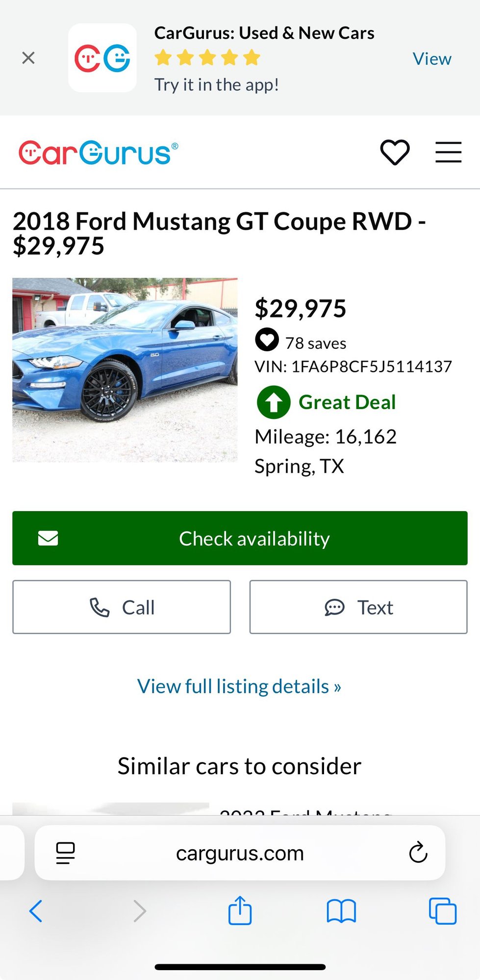Viewport: 480px width, 980px height.
Task: Reload the page
Action: [x=418, y=853]
